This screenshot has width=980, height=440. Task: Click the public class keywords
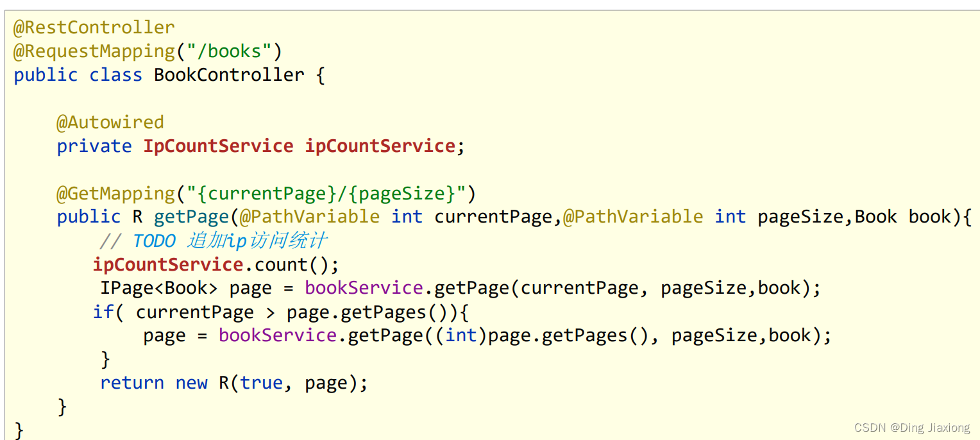point(78,75)
